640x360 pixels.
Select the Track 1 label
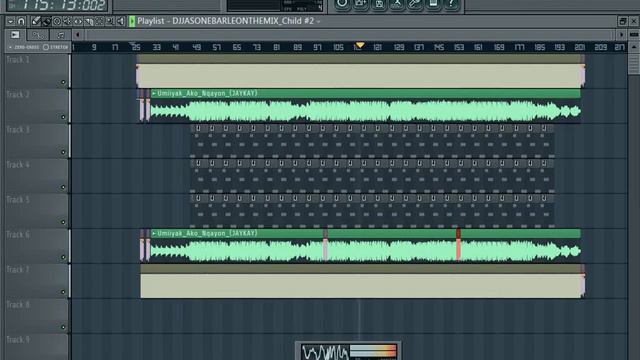click(x=18, y=60)
